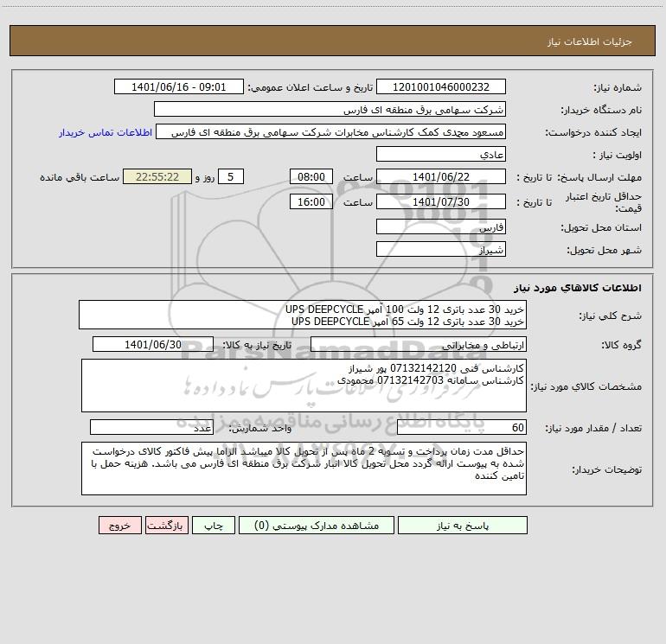666x644 pixels.
Task: Click the delivery province field فارس
Action: (441, 226)
